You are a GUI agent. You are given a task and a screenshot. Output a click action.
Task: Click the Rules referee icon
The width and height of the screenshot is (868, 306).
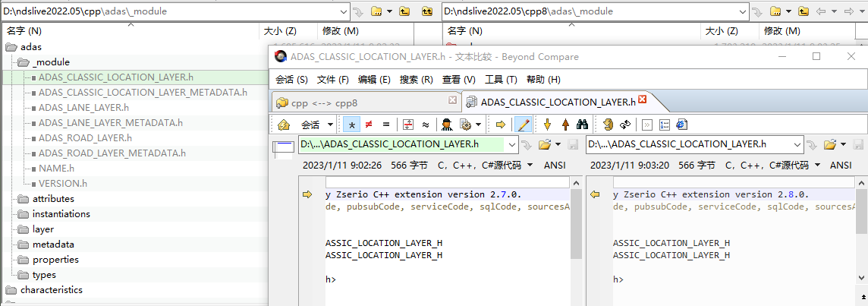(x=447, y=125)
